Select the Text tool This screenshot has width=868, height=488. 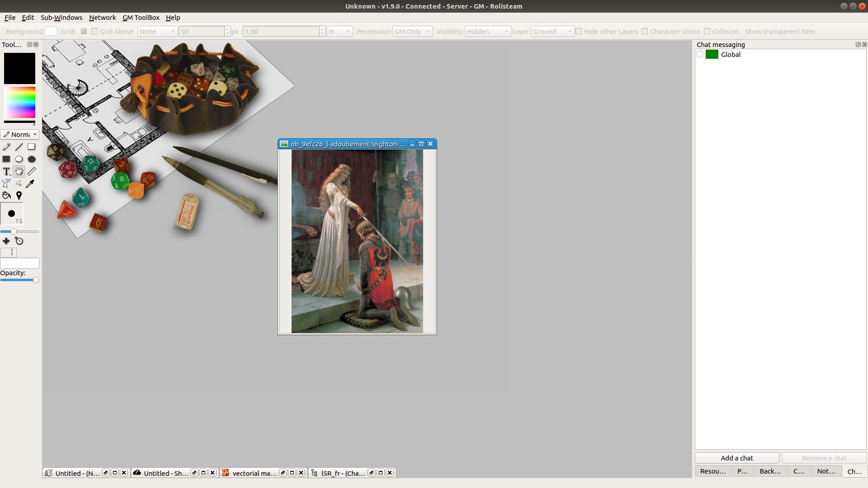[6, 171]
